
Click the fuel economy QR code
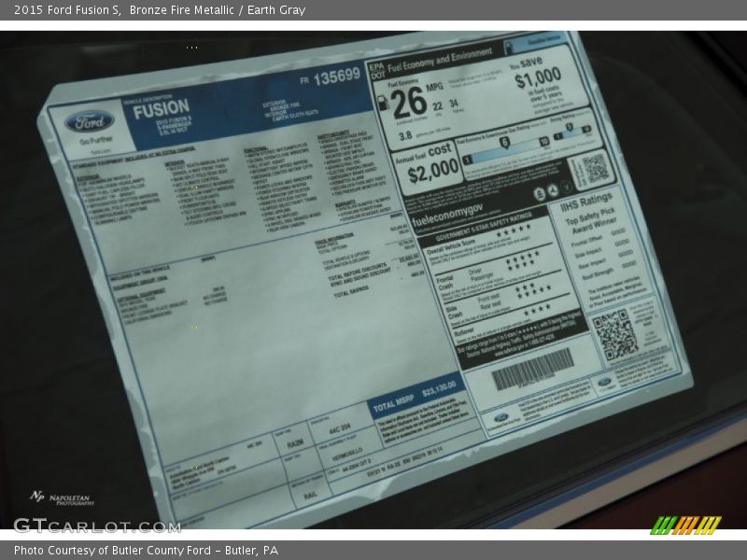595,168
